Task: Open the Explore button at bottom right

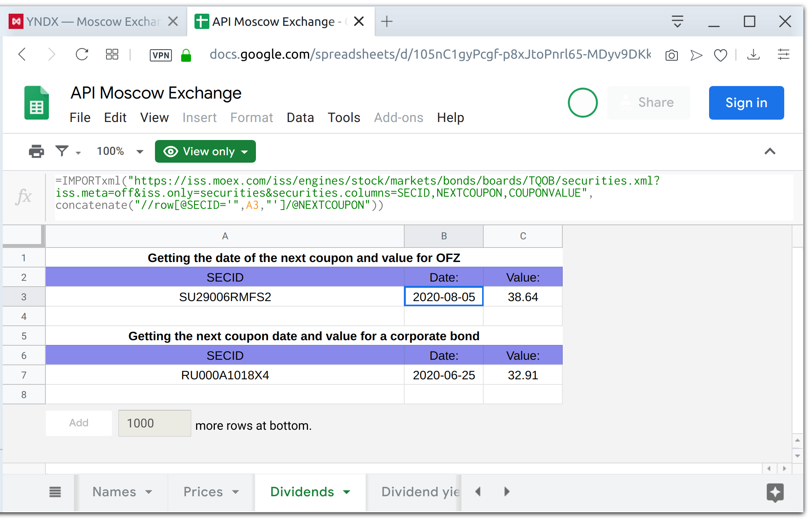Action: (775, 492)
